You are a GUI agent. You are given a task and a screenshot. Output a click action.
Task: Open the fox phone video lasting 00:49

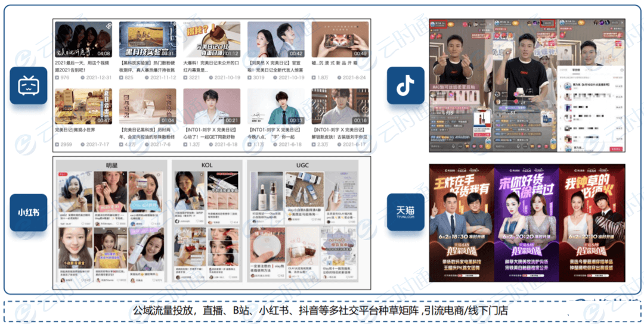tap(339, 40)
